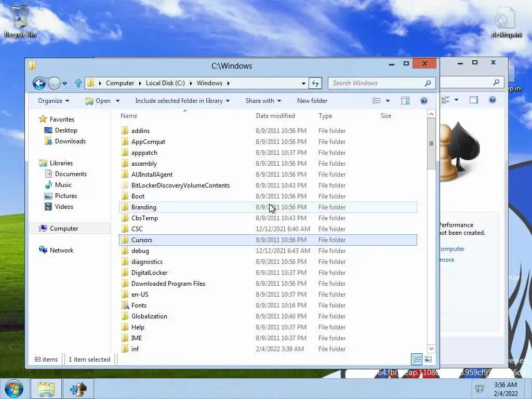
Task: Click the Refresh button in address bar
Action: (x=315, y=83)
